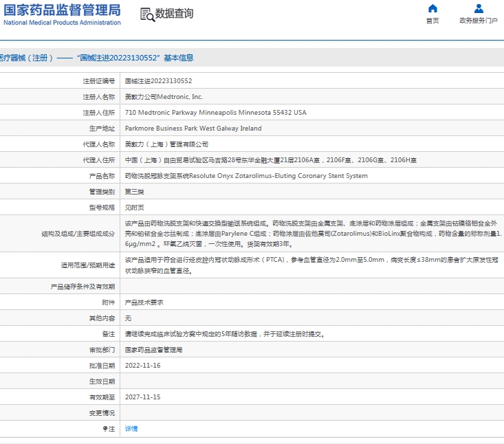Click the 数据查询 magnifier document icon
This screenshot has width=504, height=444.
click(148, 15)
